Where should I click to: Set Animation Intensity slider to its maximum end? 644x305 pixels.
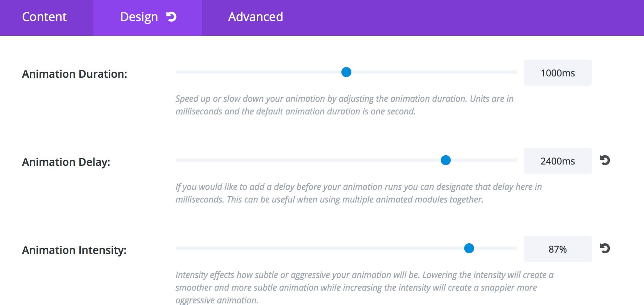pyautogui.click(x=516, y=248)
